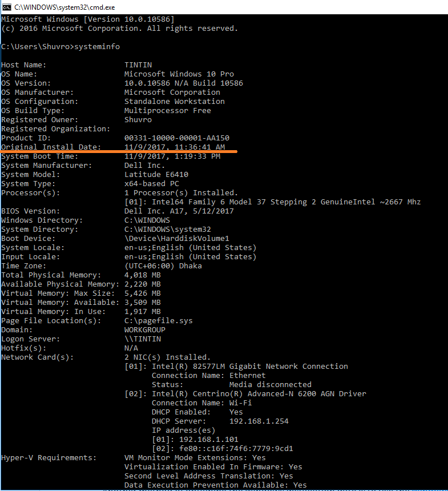
Task: Click the Domain value WORKGROUP
Action: [144, 330]
